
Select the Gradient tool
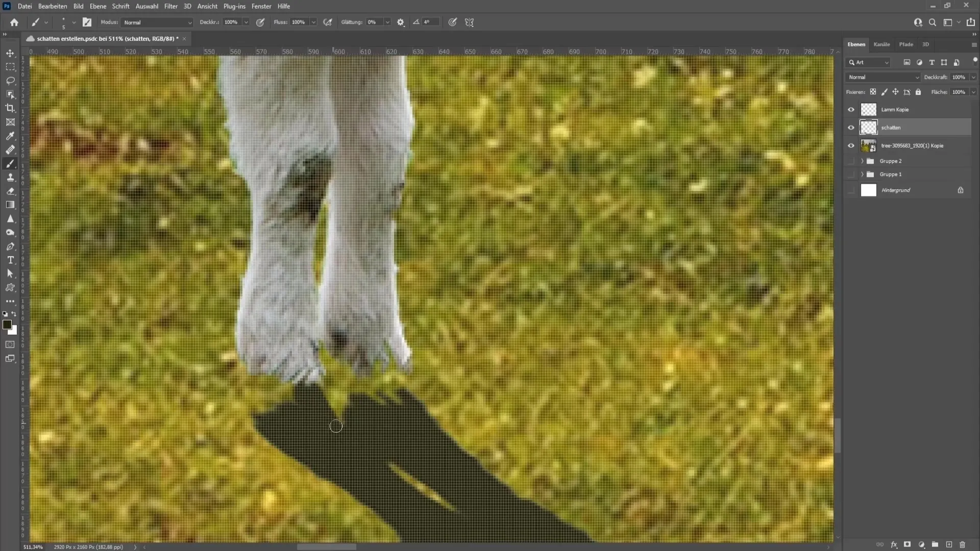pos(10,205)
